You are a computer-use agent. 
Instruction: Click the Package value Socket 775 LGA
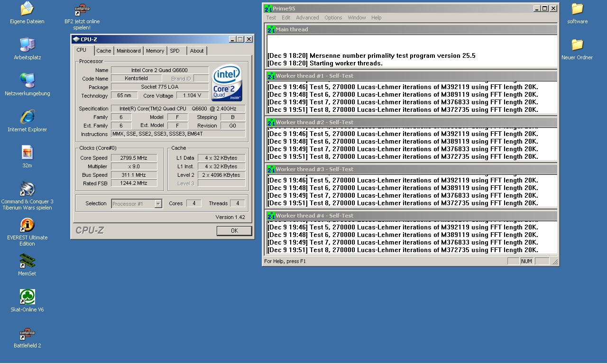point(160,87)
